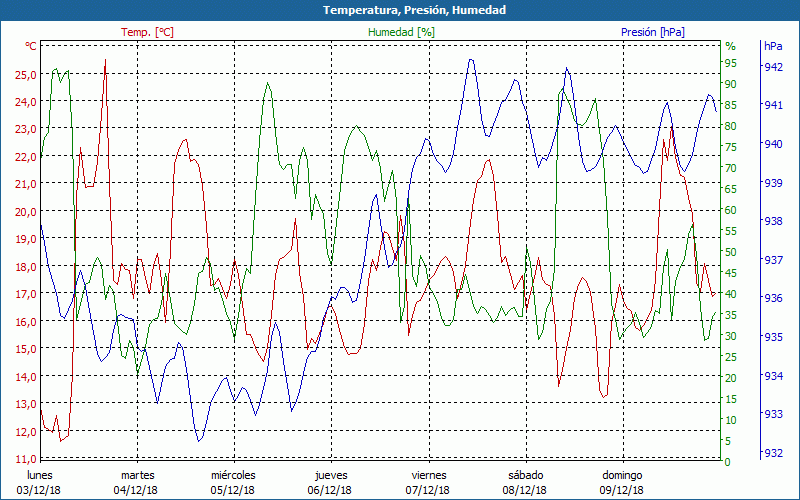Select the 'domingo 09/12/18' date label
This screenshot has width=800, height=500.
[622, 483]
